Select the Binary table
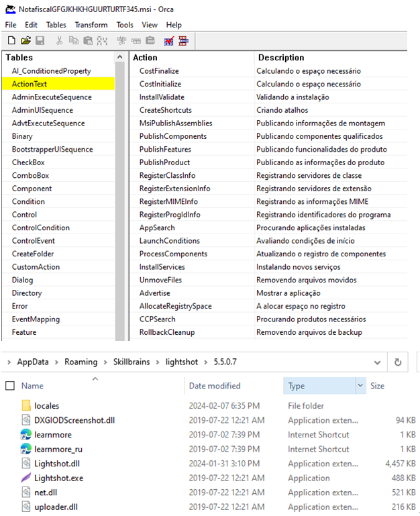This screenshot has width=420, height=516. coord(22,136)
